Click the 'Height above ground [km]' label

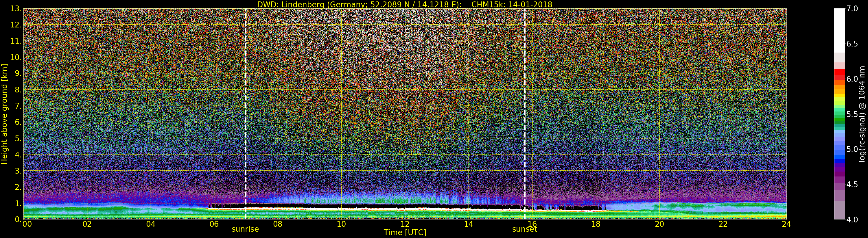4,114
